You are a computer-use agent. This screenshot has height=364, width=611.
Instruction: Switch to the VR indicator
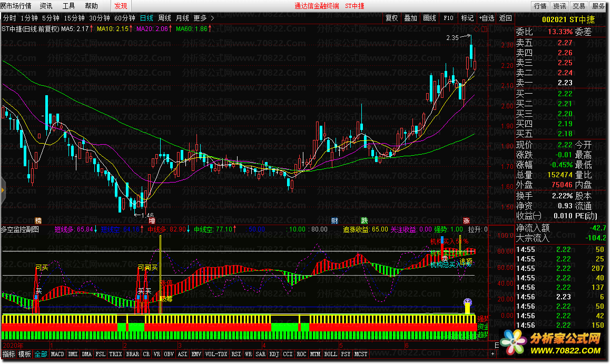[x=156, y=354]
